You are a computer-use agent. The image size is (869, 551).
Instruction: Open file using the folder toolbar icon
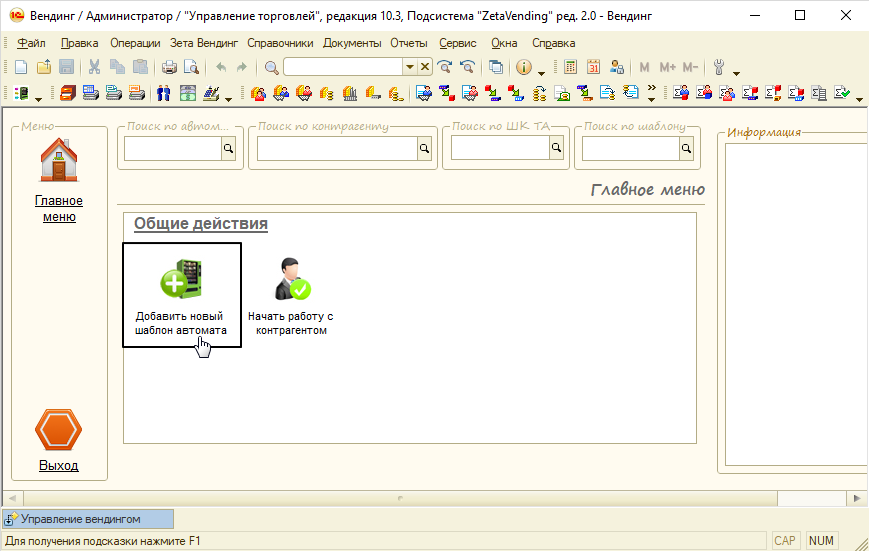click(44, 67)
